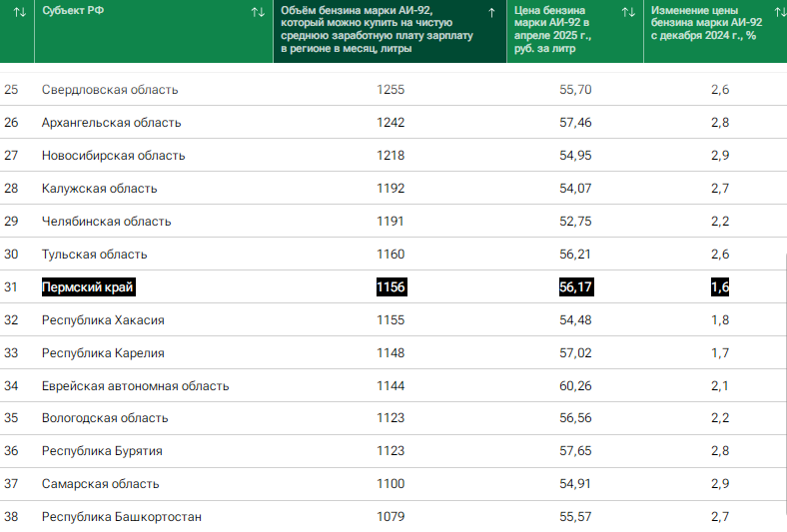Screen dimensions: 787x532
Task: Click the 1242 volume value for Архангельская область
Action: pos(391,123)
